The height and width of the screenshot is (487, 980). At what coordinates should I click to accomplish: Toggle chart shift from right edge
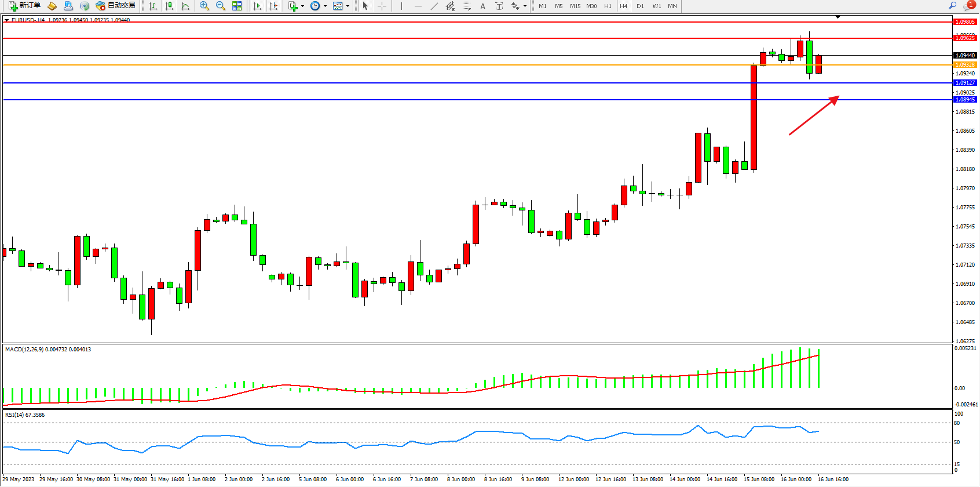click(x=273, y=6)
